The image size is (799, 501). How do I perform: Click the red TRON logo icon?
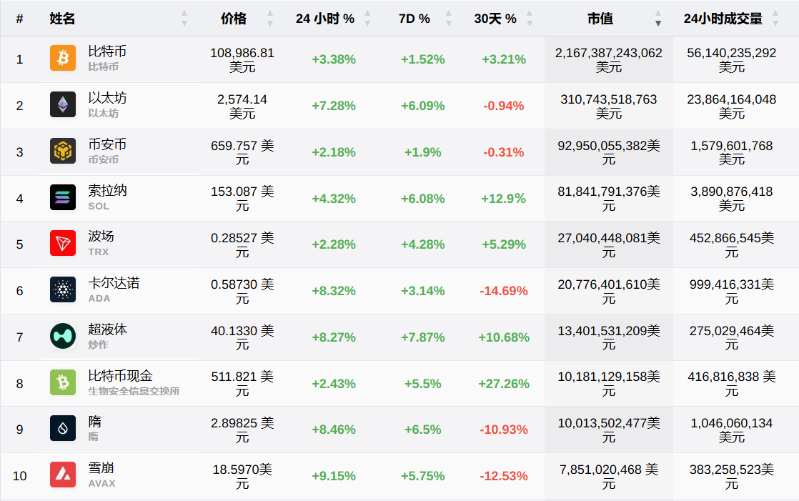(63, 243)
